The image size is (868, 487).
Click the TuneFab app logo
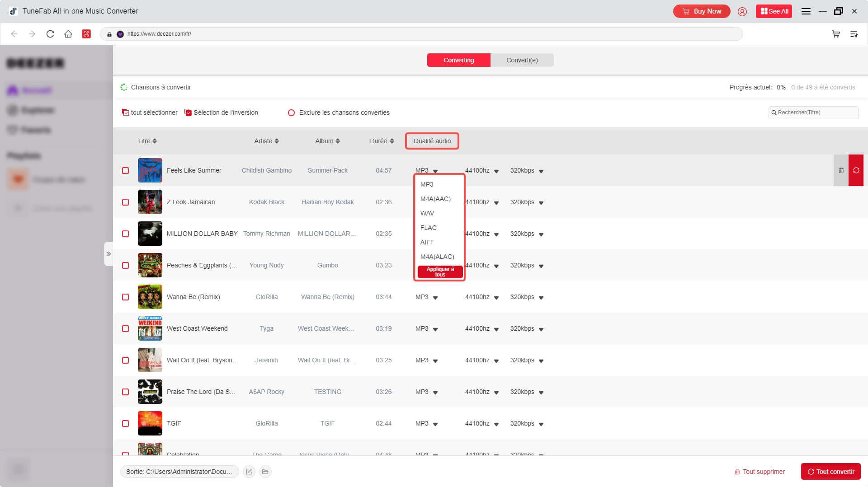(x=14, y=11)
